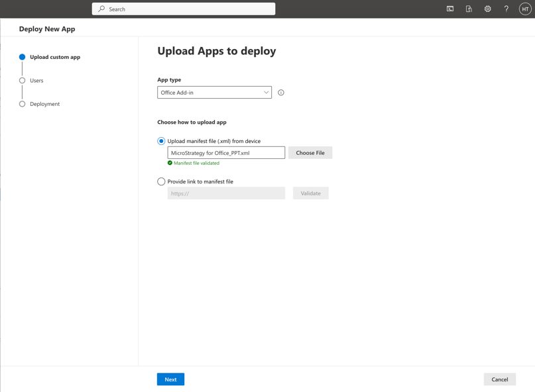Go to the Upload custom app step
Image resolution: width=535 pixels, height=392 pixels.
click(x=54, y=57)
